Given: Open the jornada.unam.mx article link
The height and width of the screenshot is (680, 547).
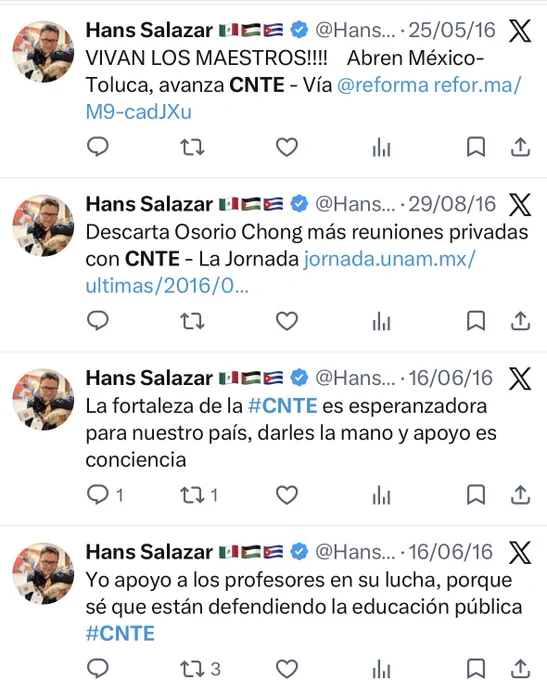Looking at the screenshot, I should (x=280, y=273).
